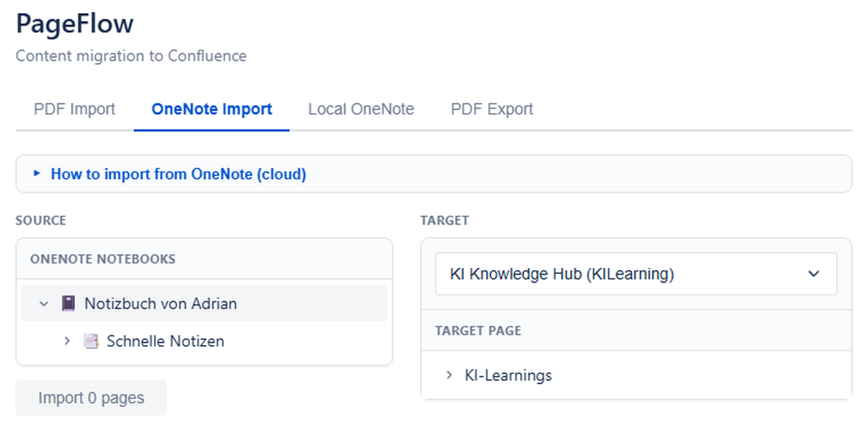Screen dimensions: 868x428
Task: Open the KI Knowledge Hub space dropdown
Action: pyautogui.click(x=636, y=274)
